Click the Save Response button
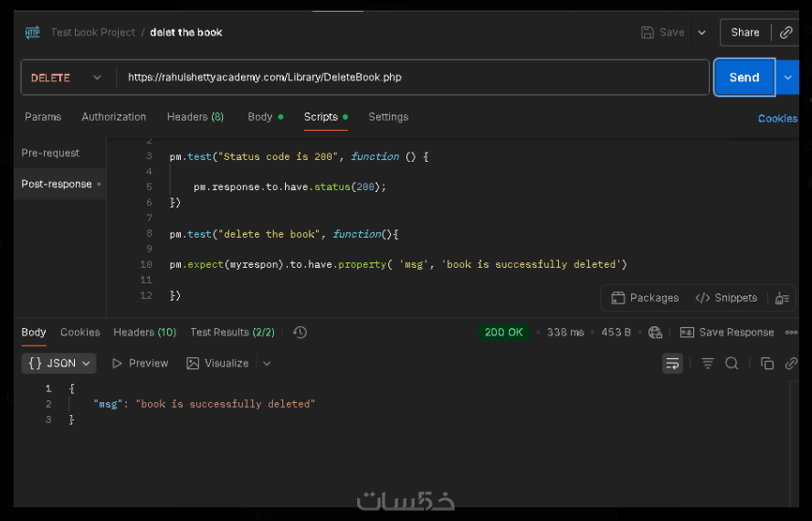 [x=727, y=333]
